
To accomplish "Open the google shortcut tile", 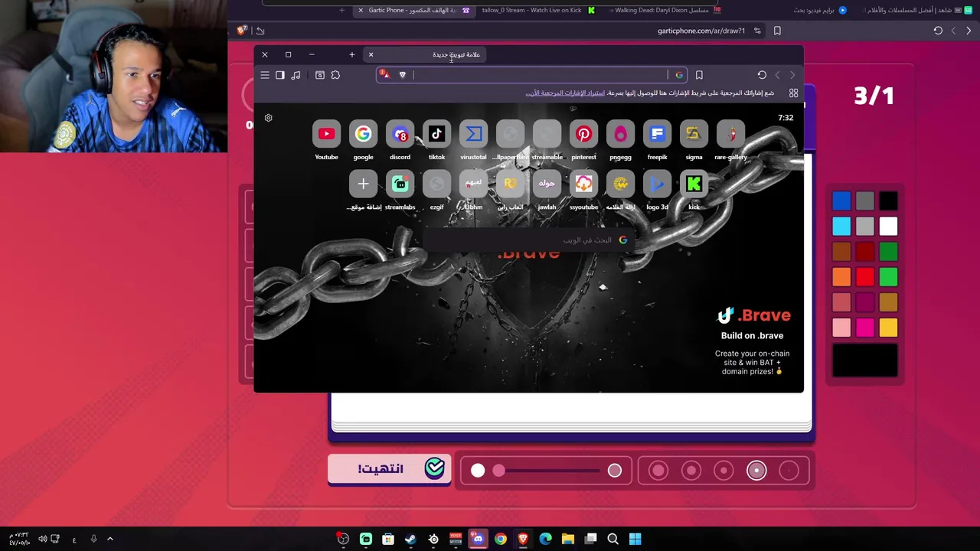I will click(x=363, y=135).
